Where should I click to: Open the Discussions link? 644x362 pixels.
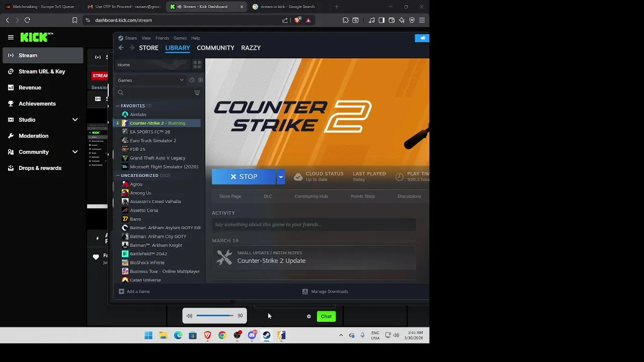click(409, 196)
